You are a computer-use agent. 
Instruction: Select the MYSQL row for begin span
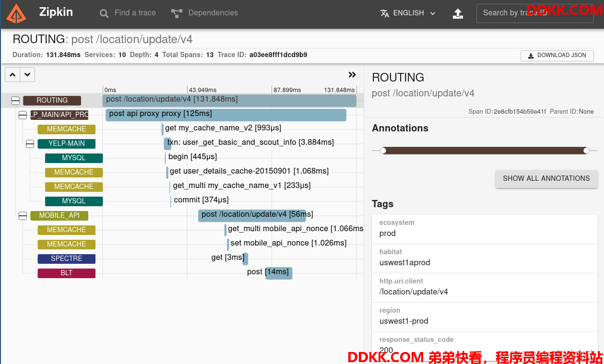[x=74, y=158]
